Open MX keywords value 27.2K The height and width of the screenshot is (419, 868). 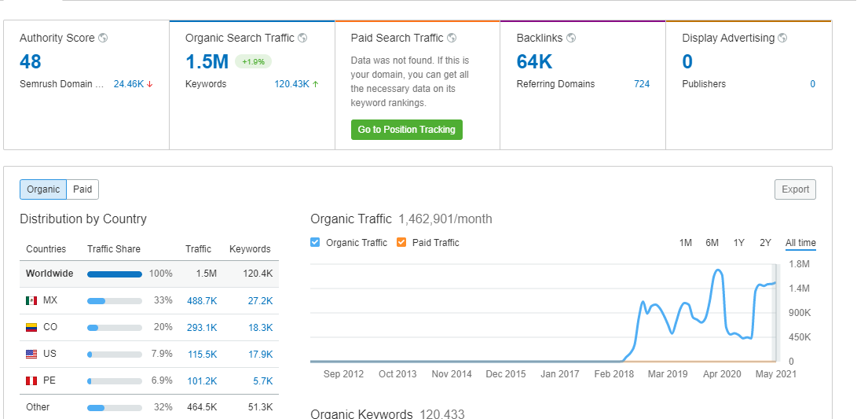(260, 301)
